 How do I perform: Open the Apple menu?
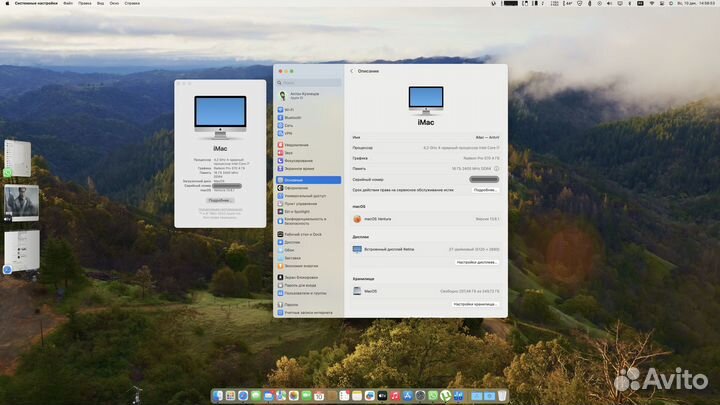(7, 3)
